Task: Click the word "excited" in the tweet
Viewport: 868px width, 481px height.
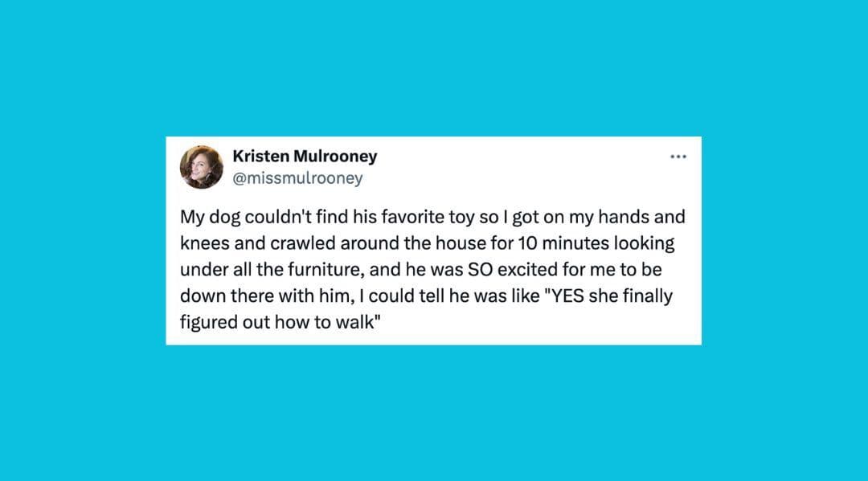Action: coord(523,269)
